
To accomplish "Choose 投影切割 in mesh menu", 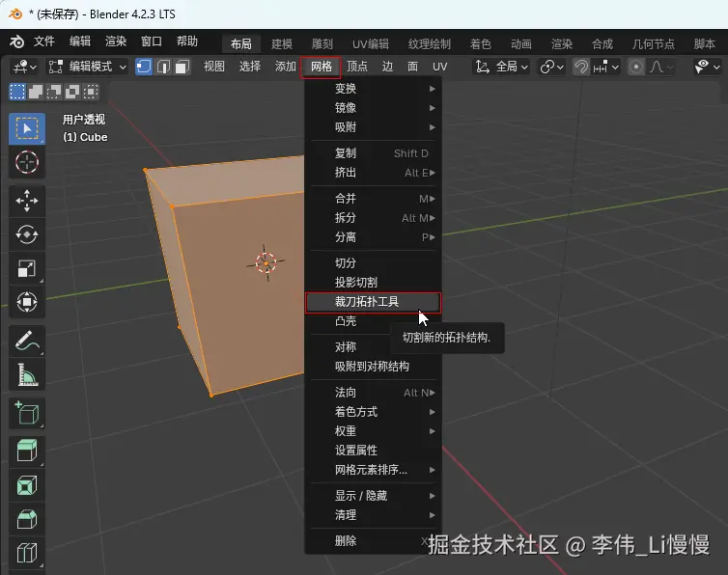I will [x=373, y=283].
